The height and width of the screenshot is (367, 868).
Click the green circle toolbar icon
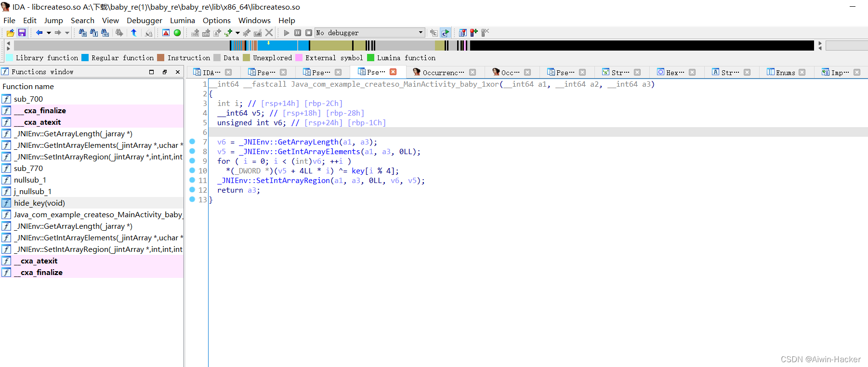tap(177, 33)
